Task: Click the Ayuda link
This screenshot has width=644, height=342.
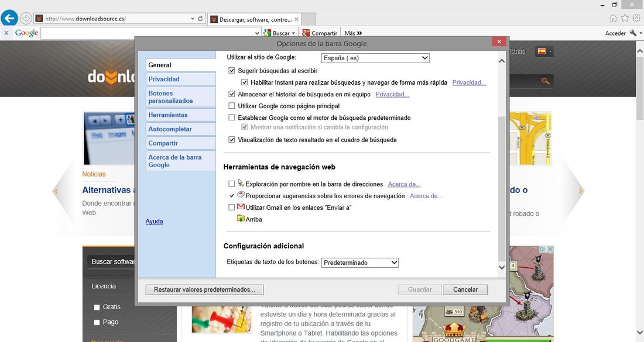Action: tap(154, 221)
